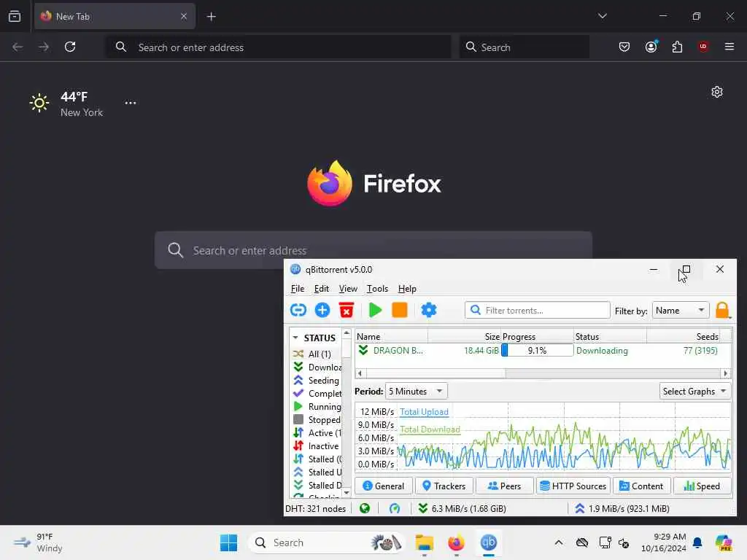Open the View menu in qBittorrent

(348, 289)
